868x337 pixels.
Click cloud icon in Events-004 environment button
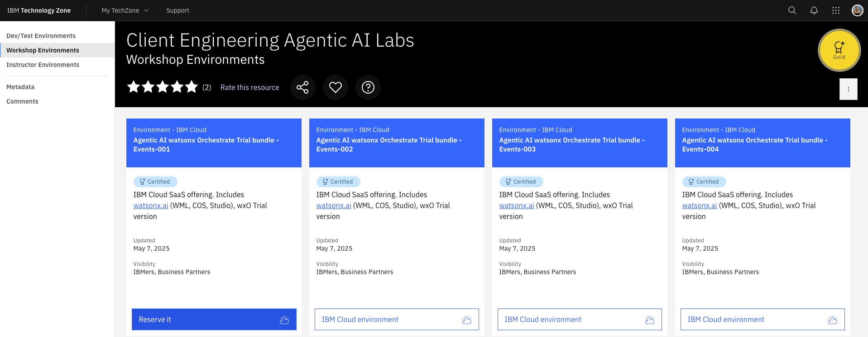coord(833,320)
